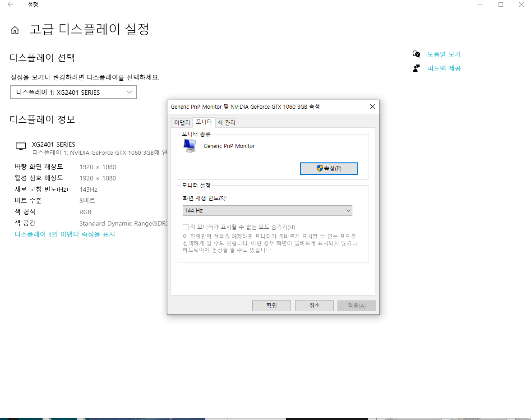
Task: Click the 1920 × 1080 value beside 활성 신호 해상도
Action: tap(98, 178)
